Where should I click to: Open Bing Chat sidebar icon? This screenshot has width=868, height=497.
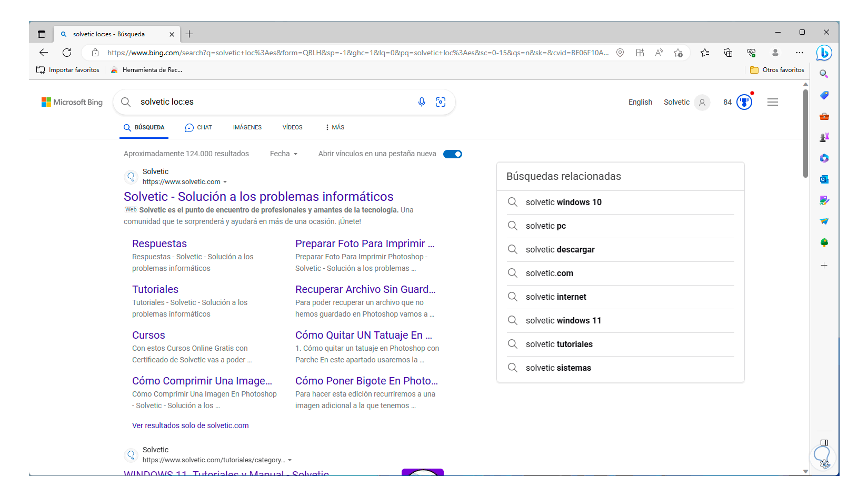[824, 53]
